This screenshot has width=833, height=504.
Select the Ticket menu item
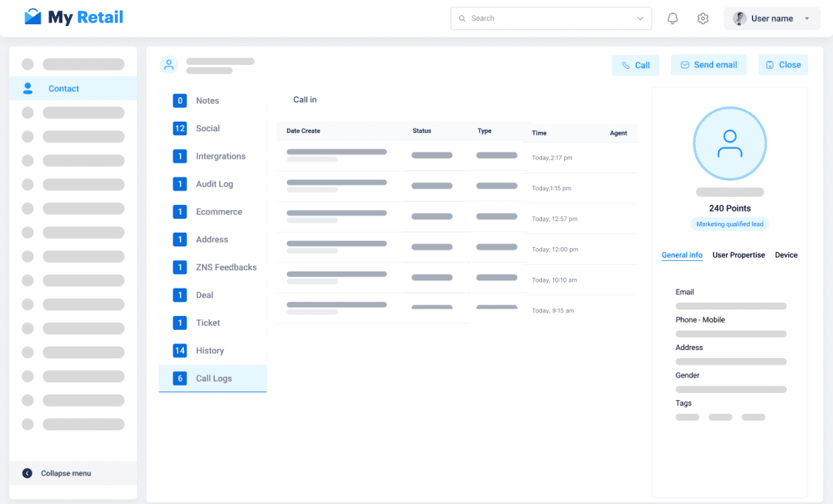pos(207,322)
